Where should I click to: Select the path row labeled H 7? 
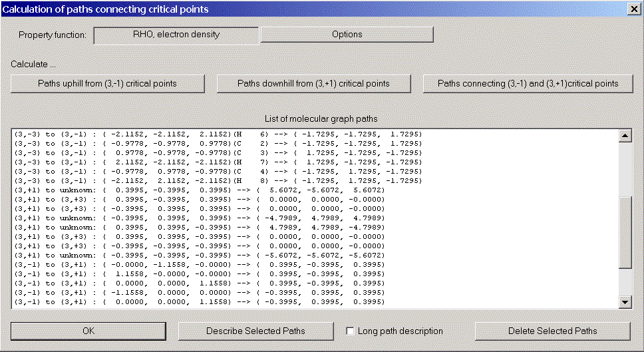(217, 162)
